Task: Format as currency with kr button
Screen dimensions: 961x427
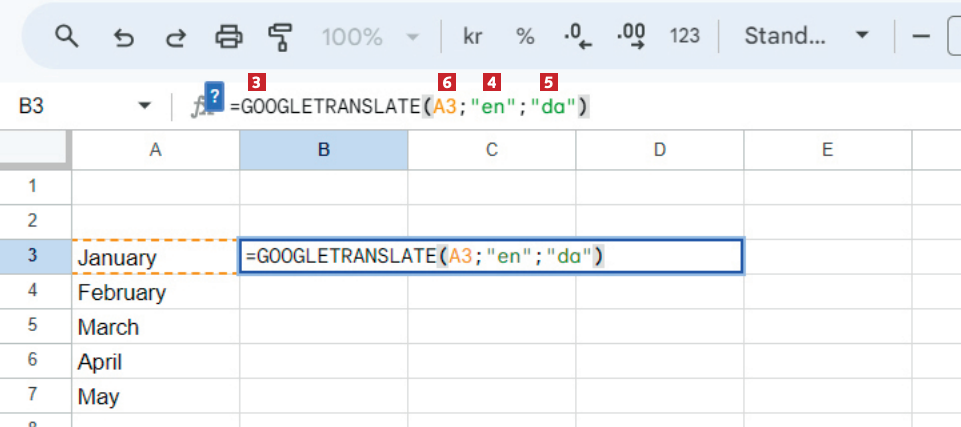Action: (x=473, y=37)
